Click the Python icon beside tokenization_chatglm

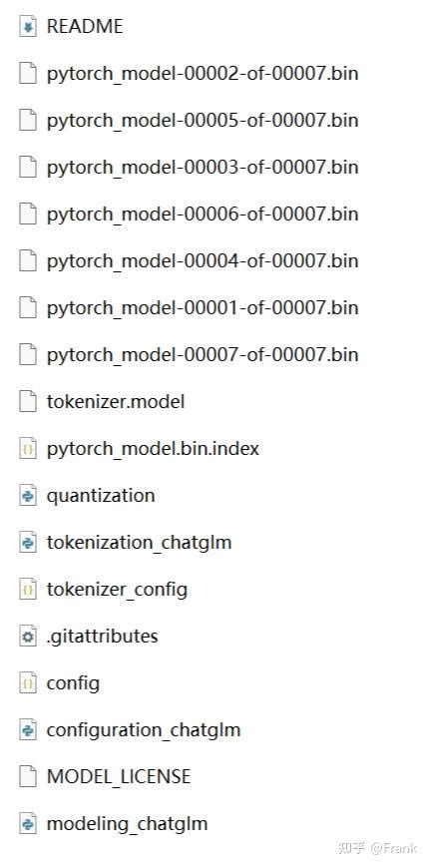(x=28, y=543)
